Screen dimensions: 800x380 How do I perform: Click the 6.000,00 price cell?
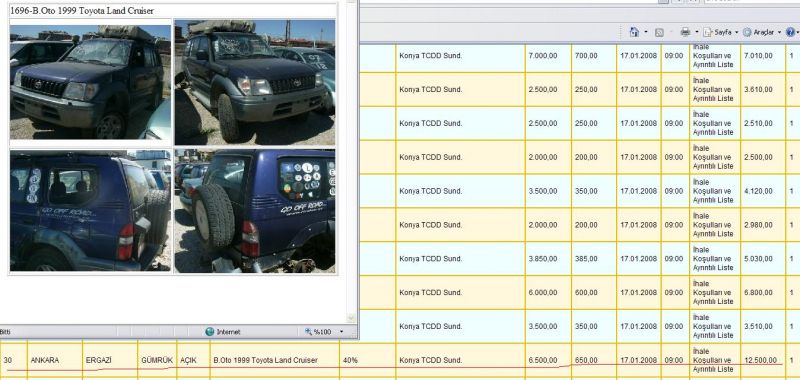point(543,293)
